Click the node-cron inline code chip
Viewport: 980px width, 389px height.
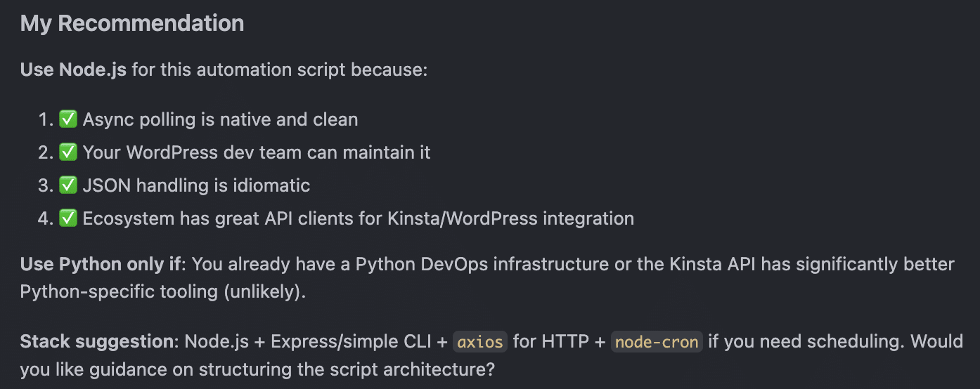pos(657,342)
